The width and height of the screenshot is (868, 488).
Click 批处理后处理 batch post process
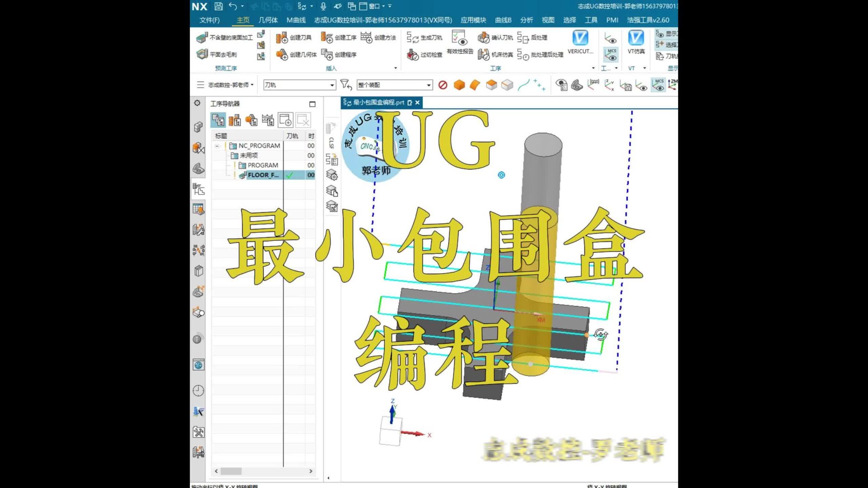540,54
